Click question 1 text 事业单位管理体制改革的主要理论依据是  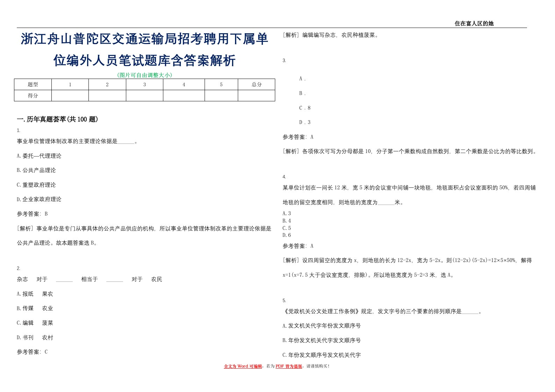pos(77,141)
